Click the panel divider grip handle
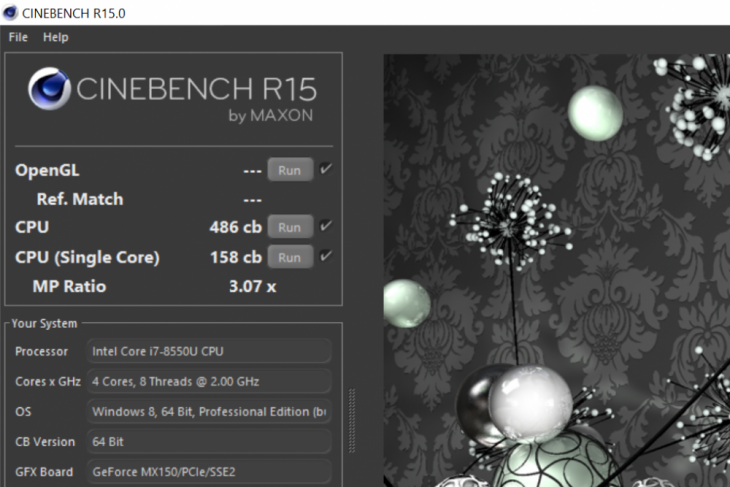Viewport: 730px width, 487px height. [x=352, y=421]
